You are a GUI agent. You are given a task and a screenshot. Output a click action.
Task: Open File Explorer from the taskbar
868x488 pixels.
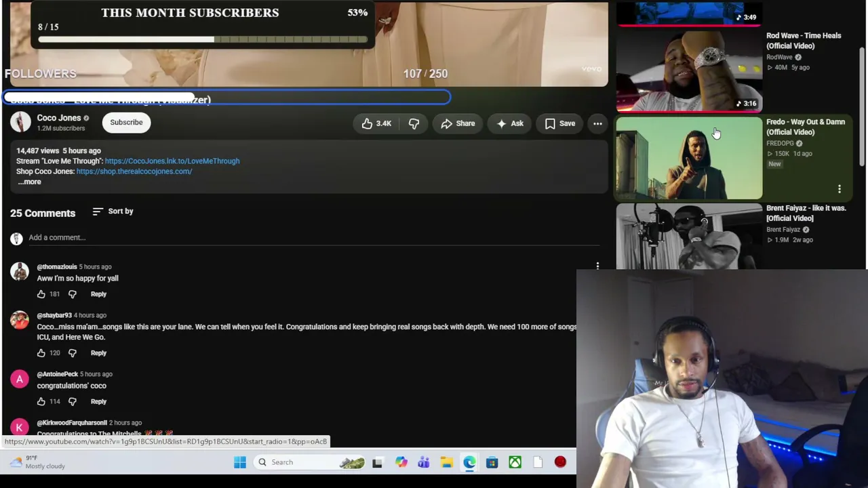(x=447, y=462)
